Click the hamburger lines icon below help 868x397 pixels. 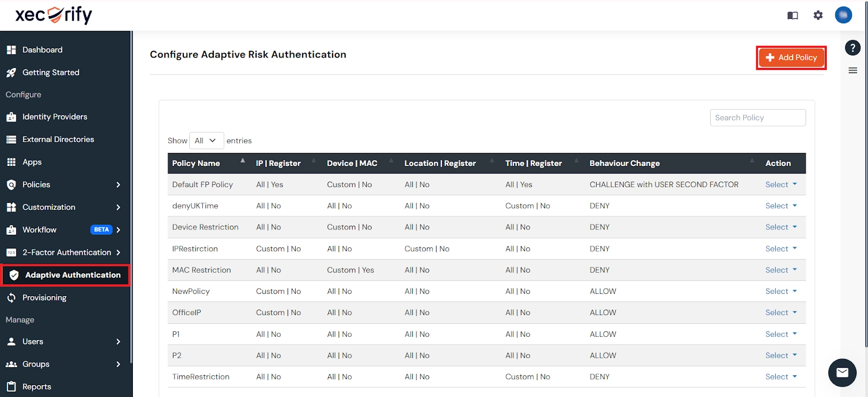click(x=853, y=71)
